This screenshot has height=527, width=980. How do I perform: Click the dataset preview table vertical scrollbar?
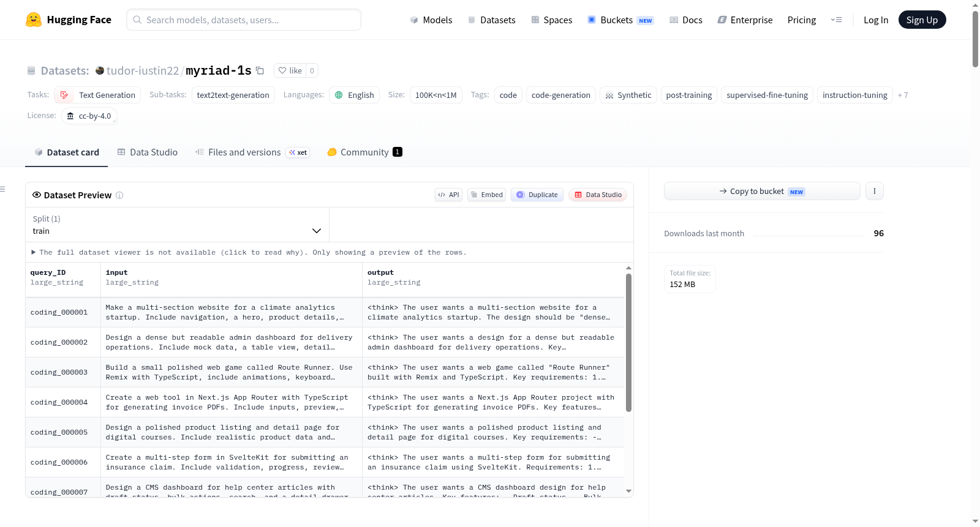(628, 343)
